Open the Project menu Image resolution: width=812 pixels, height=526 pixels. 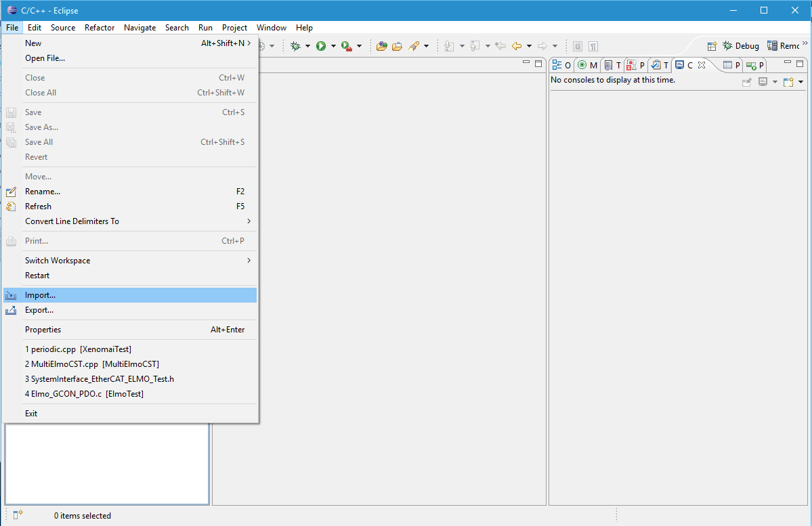point(234,28)
